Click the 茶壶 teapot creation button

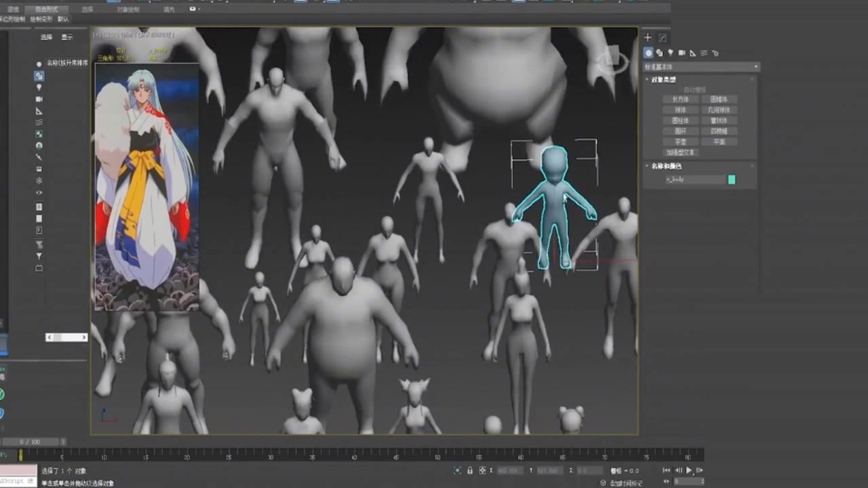(x=680, y=142)
